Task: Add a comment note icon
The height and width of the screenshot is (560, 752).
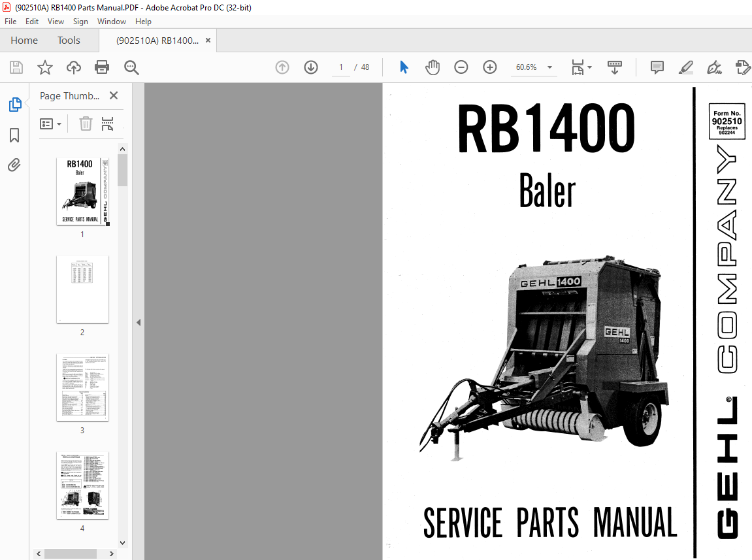Action: (657, 67)
